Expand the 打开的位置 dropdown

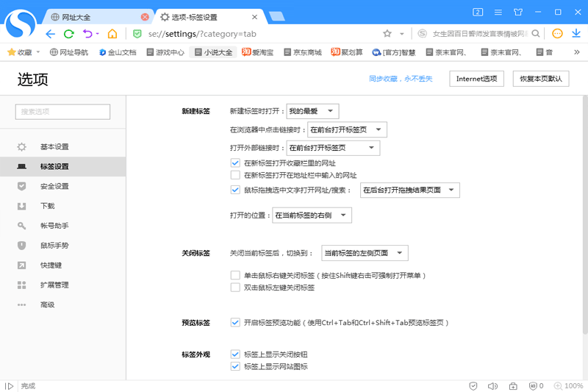[312, 215]
